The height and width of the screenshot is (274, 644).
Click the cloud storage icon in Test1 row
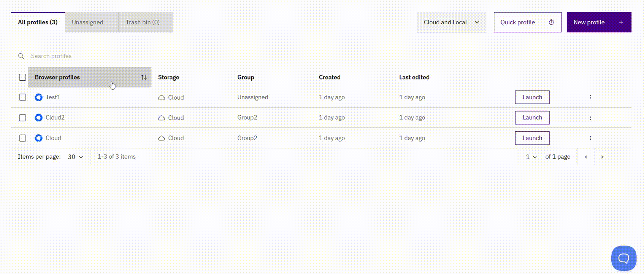tap(162, 98)
